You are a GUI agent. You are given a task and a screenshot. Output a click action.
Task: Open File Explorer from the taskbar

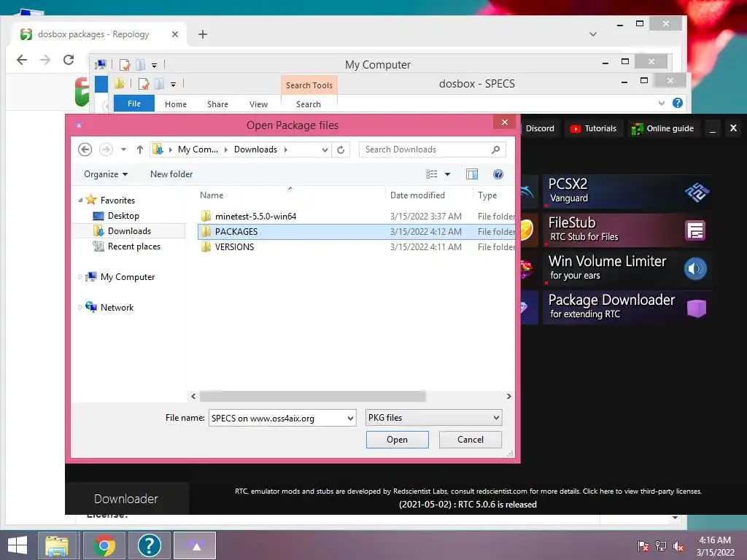coord(57,545)
